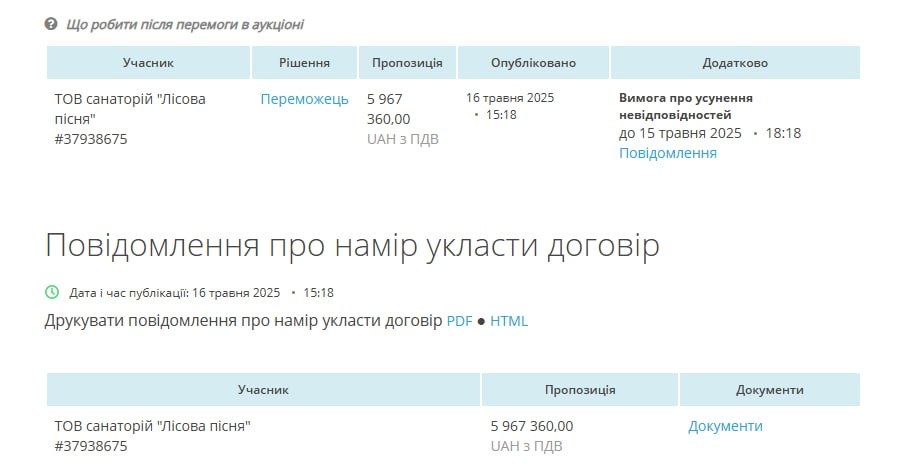Open the "Повідомлення" link under the requirement
This screenshot has height=469, width=903.
(667, 153)
